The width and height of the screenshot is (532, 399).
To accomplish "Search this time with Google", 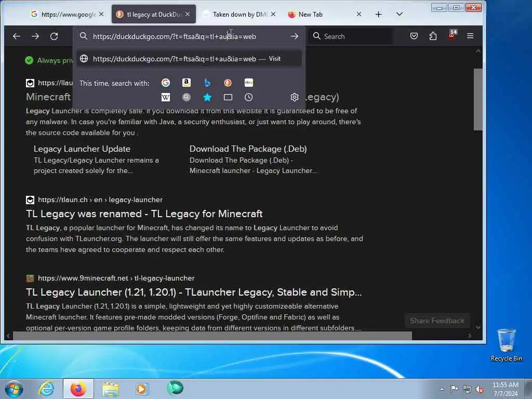I will [166, 83].
